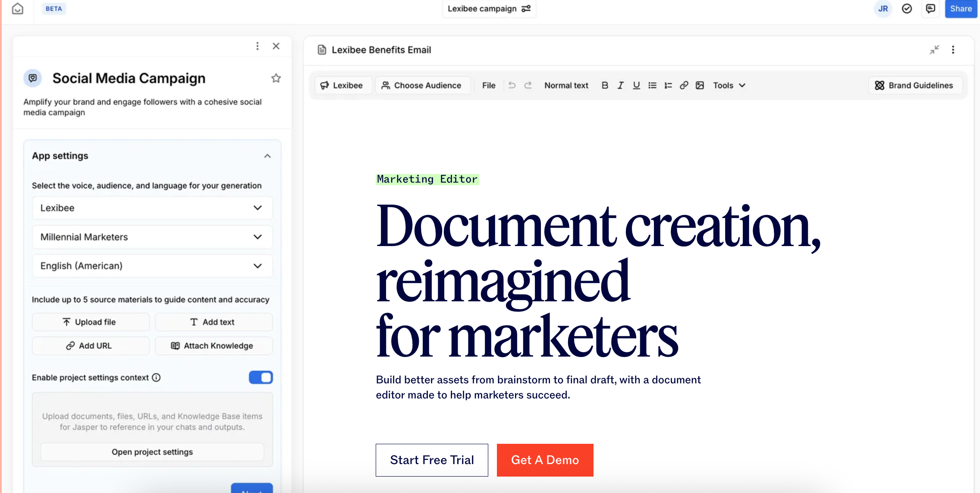Open the comments chat icon
Viewport: 980px width, 493px height.
(x=930, y=9)
